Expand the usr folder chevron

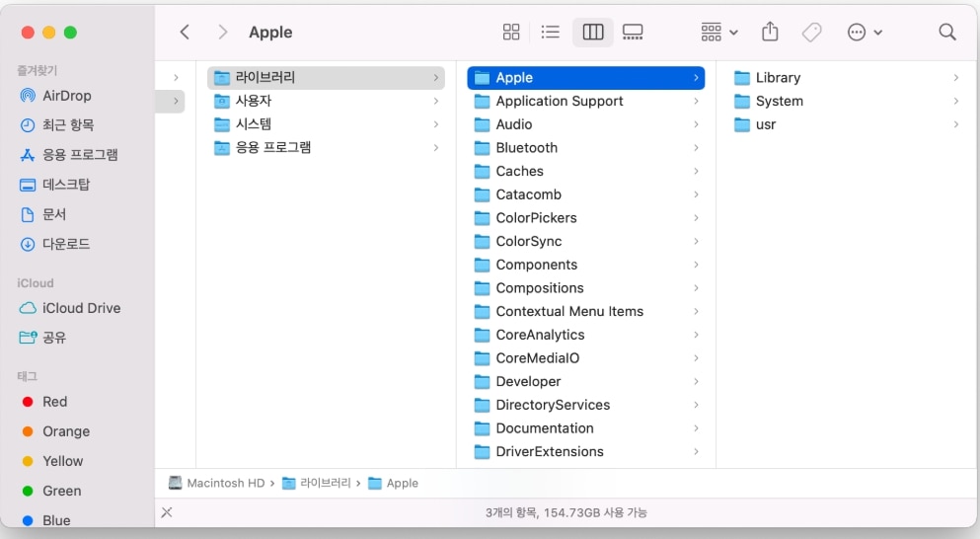(x=955, y=124)
